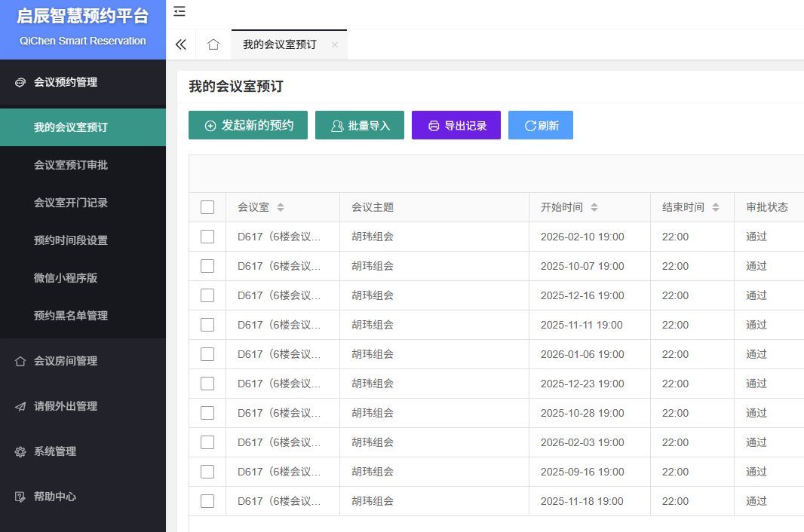Go to 预约黑名单管理 menu item
The height and width of the screenshot is (532, 804).
click(71, 316)
